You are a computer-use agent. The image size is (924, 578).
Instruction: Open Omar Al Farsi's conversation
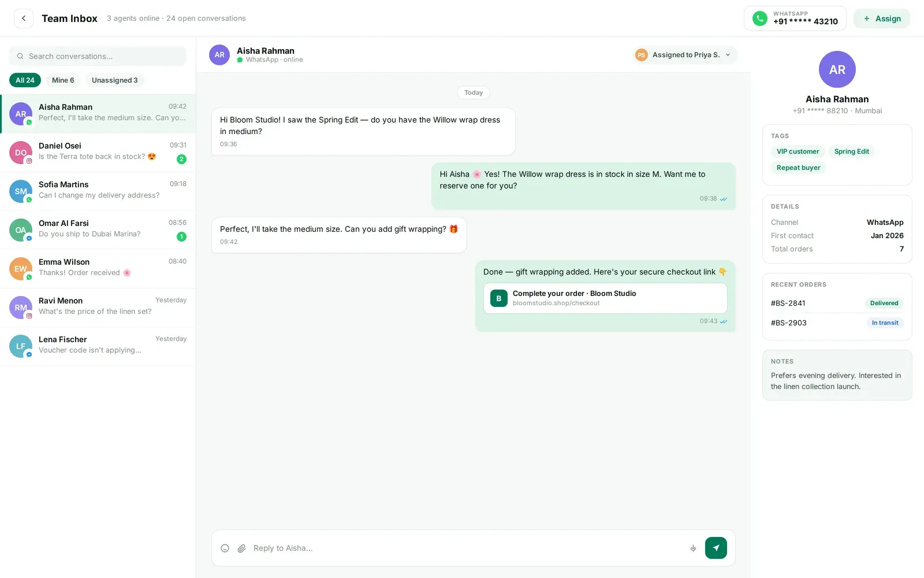[x=98, y=230]
